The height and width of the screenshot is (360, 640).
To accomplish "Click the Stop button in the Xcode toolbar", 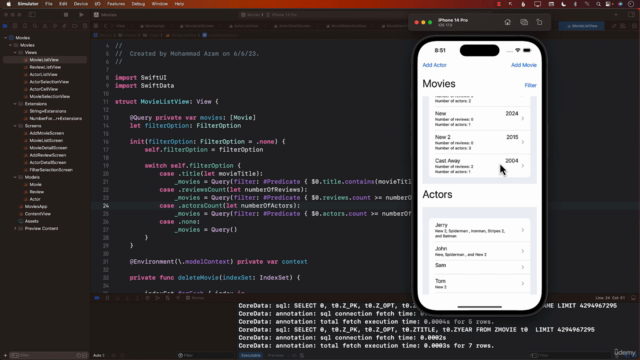I will pos(66,15).
